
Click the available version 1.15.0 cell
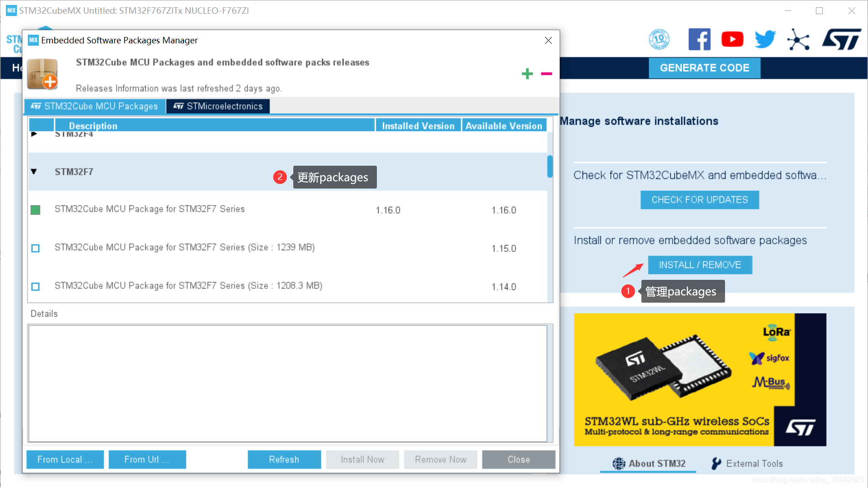pyautogui.click(x=504, y=248)
